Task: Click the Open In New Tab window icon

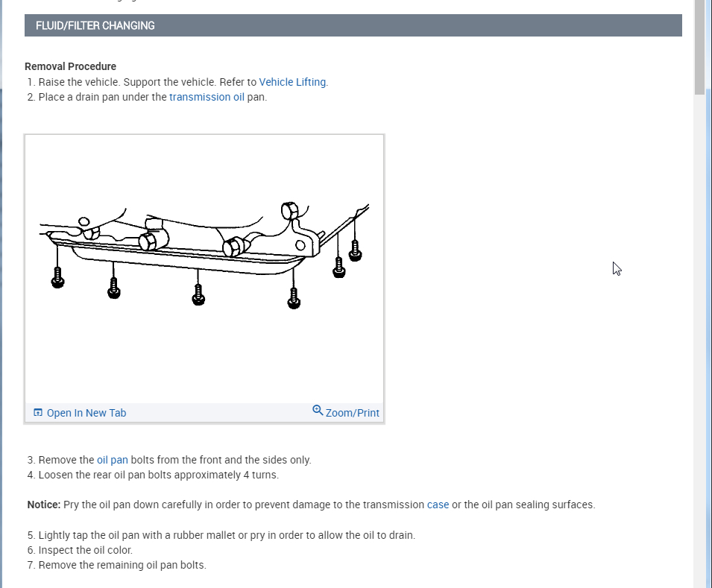Action: pos(38,413)
